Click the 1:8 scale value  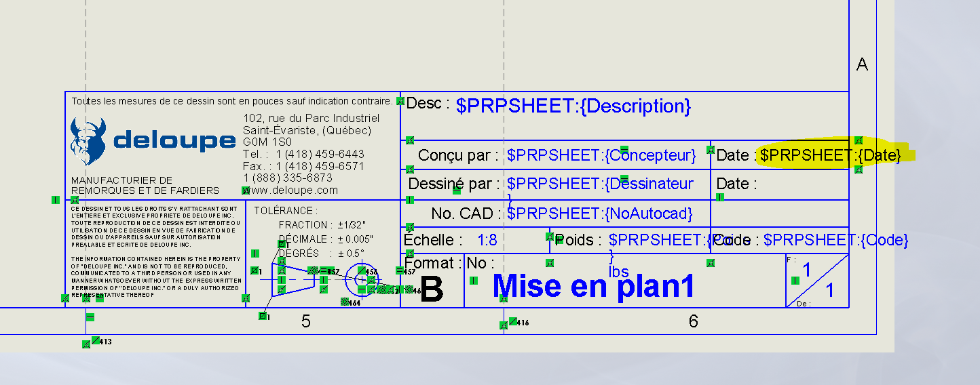pyautogui.click(x=487, y=240)
